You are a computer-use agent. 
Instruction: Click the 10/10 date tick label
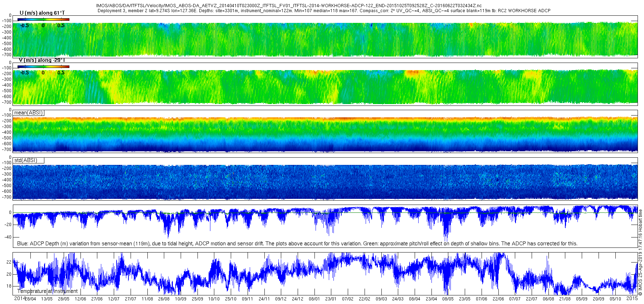214,299
